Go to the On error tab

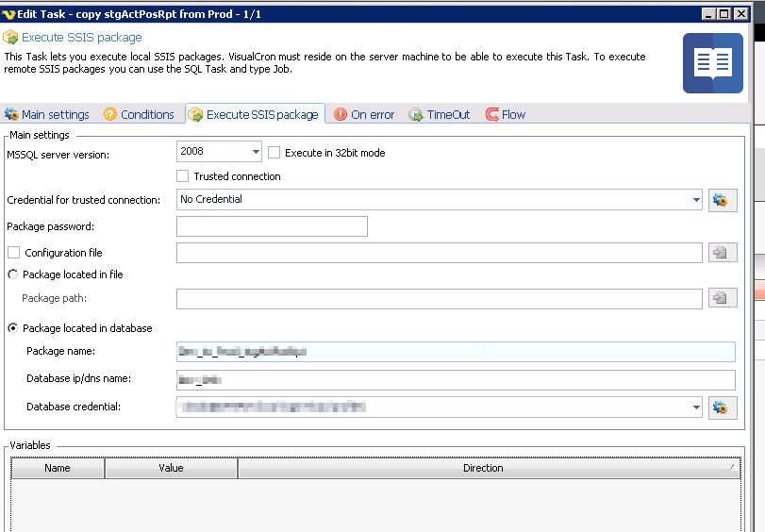[x=364, y=115]
